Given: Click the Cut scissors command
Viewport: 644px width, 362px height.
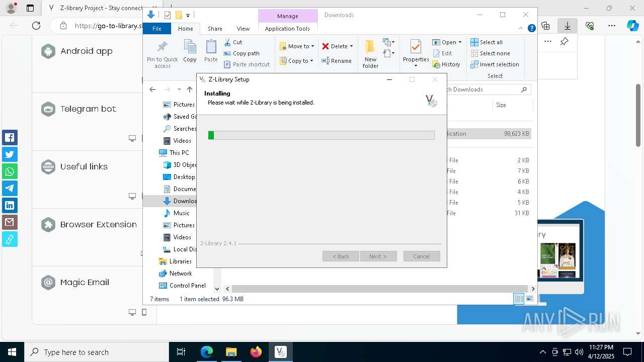Looking at the screenshot, I should [x=233, y=42].
